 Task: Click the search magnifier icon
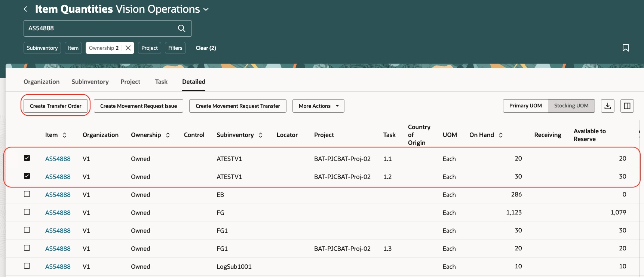click(x=181, y=28)
